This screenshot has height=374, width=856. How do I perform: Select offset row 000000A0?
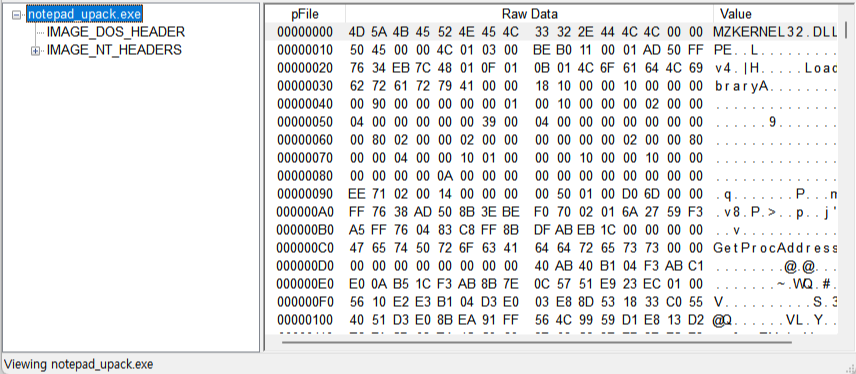coord(551,212)
